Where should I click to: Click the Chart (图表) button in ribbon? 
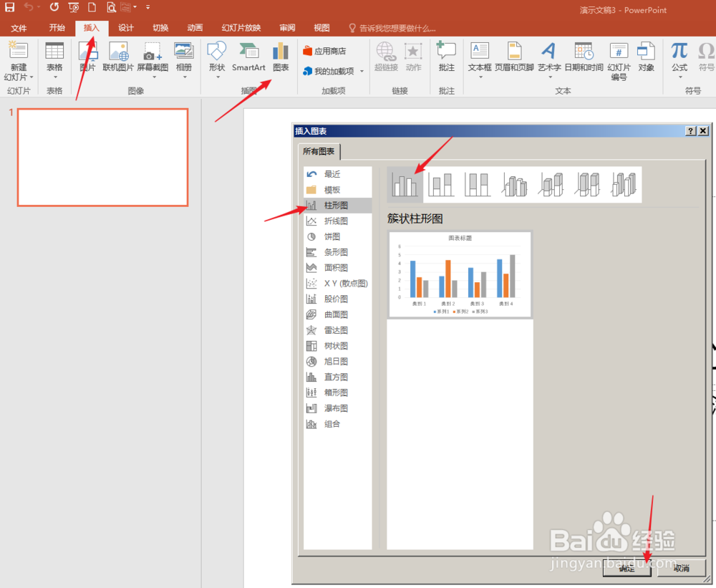(x=281, y=57)
